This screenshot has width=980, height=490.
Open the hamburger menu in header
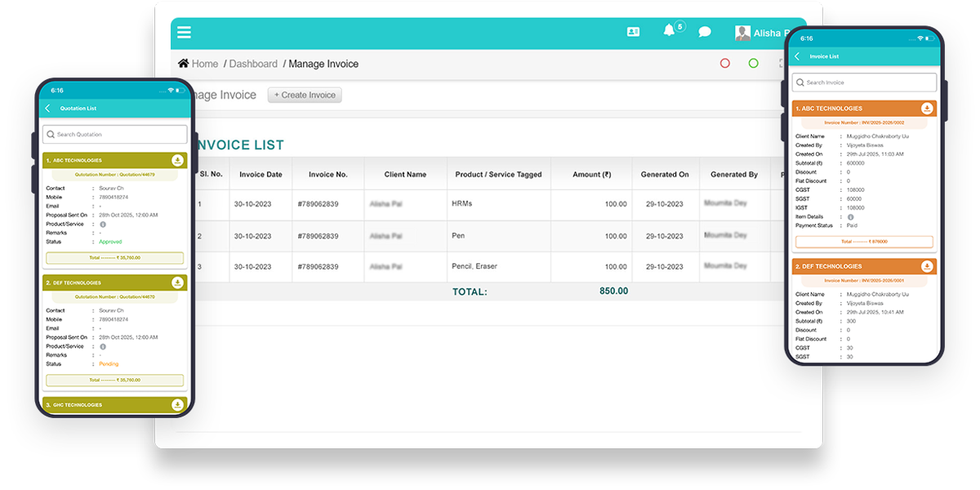184,33
